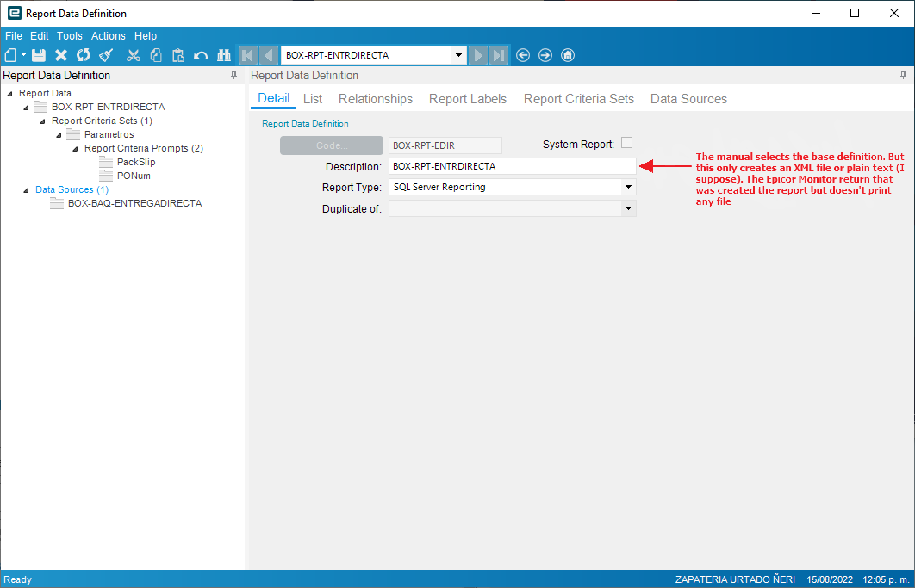
Task: Click the New document icon
Action: click(10, 55)
